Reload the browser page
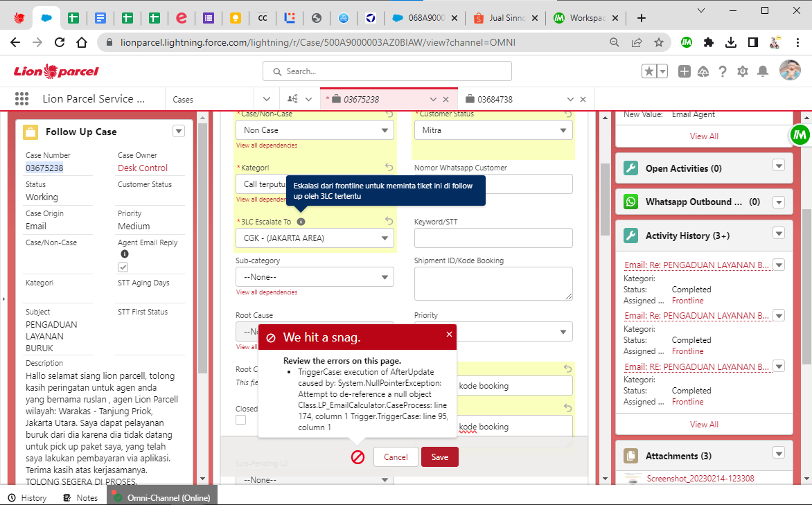Viewport: 812px width, 505px height. click(x=60, y=42)
